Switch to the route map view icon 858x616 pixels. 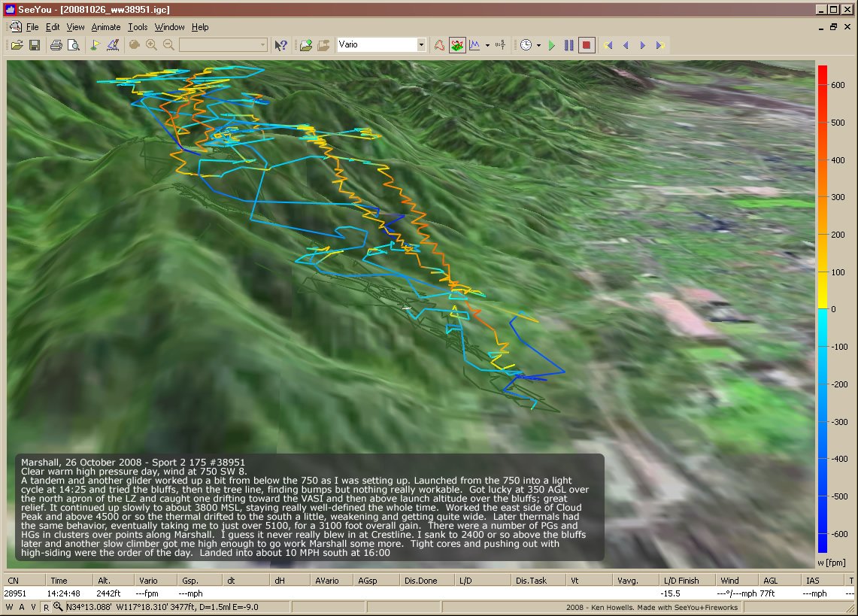[439, 45]
